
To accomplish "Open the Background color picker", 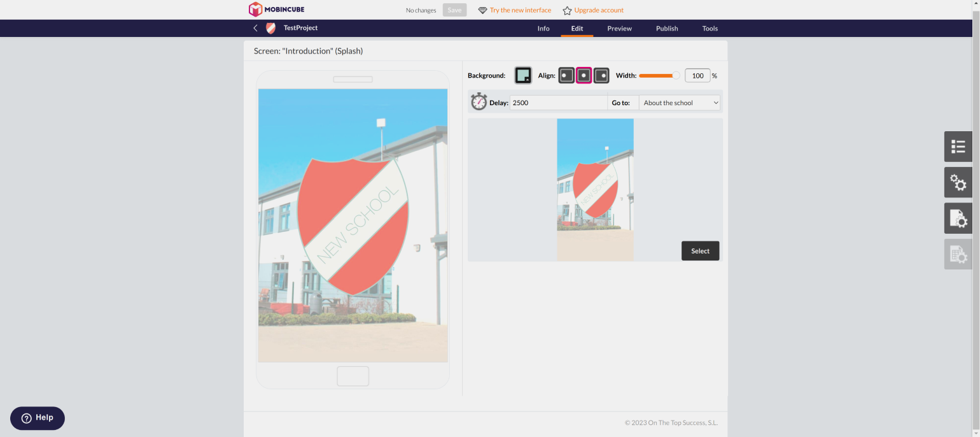I will (522, 76).
